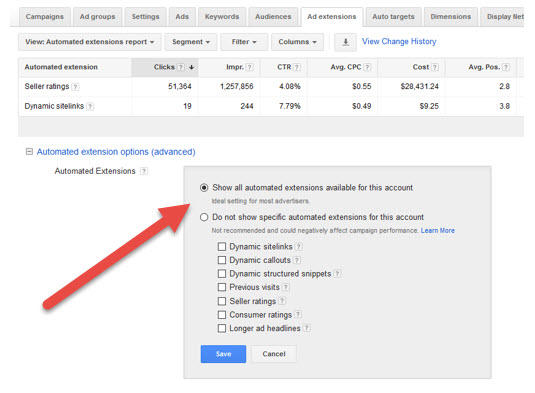Image resolution: width=535 pixels, height=393 pixels.
Task: Click help icon beside Dynamic sitelinks row
Action: 90,106
